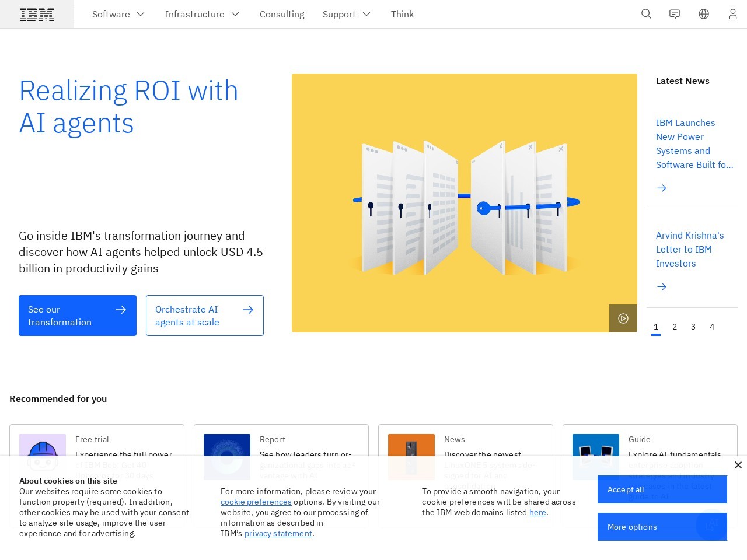
Task: Open the Guide card thumbnail
Action: 596,457
